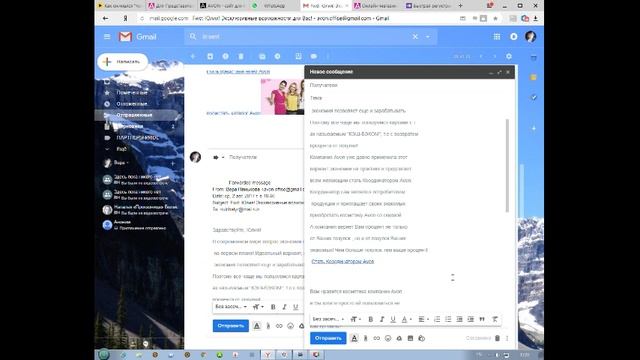
Task: Open the text size dropdown in reply editor
Action: click(258, 307)
